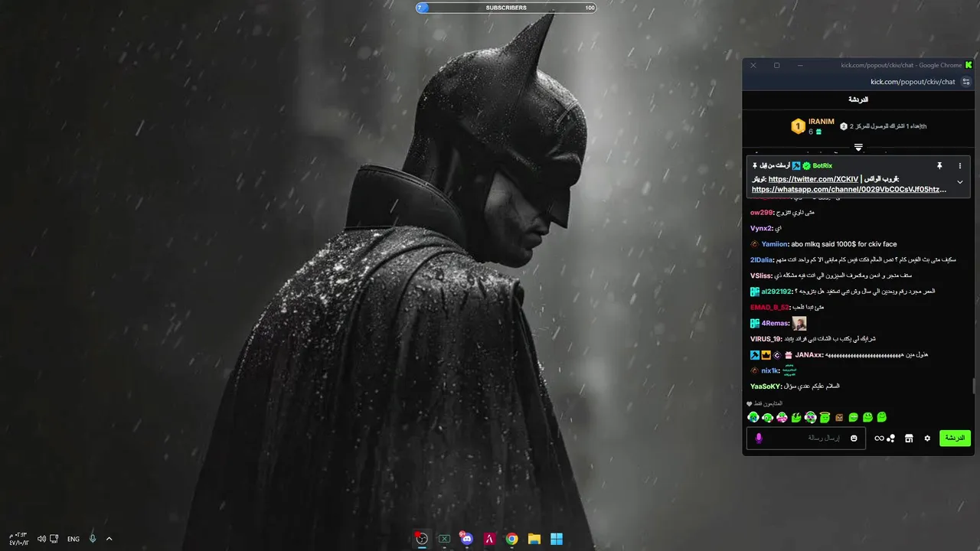This screenshot has width=980, height=551.
Task: Open the image thumbnail sent by 4Remas
Action: (x=799, y=323)
